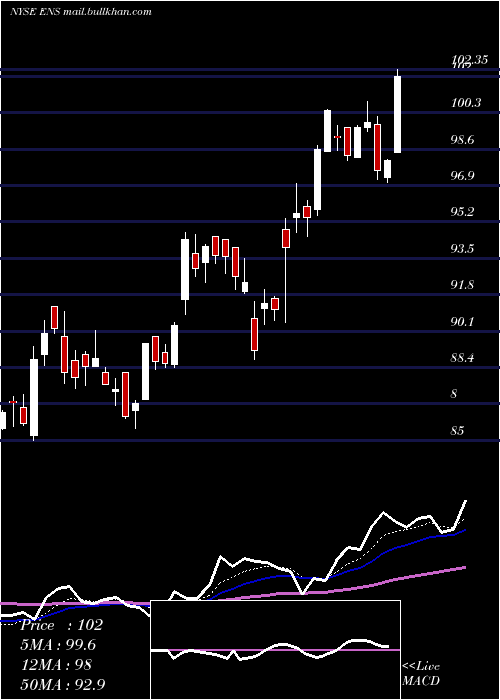Click the 85 price axis label
This screenshot has height=700, width=500.
tap(458, 431)
